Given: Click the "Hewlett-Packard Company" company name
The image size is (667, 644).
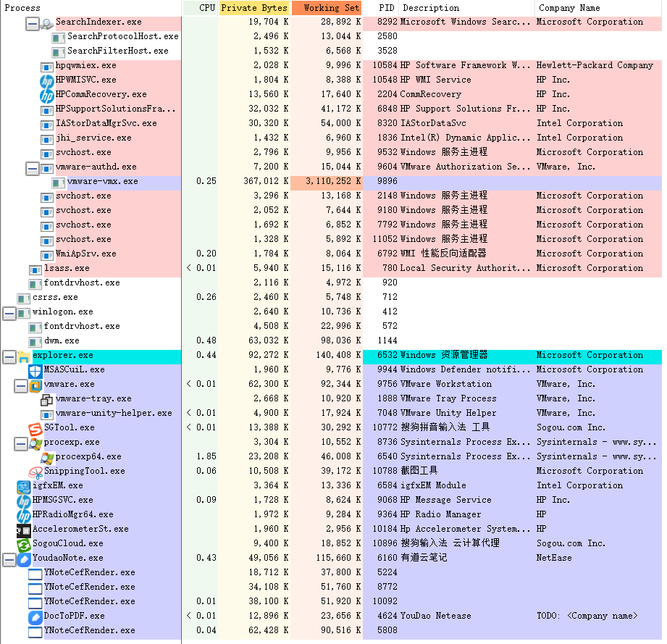Looking at the screenshot, I should click(595, 65).
